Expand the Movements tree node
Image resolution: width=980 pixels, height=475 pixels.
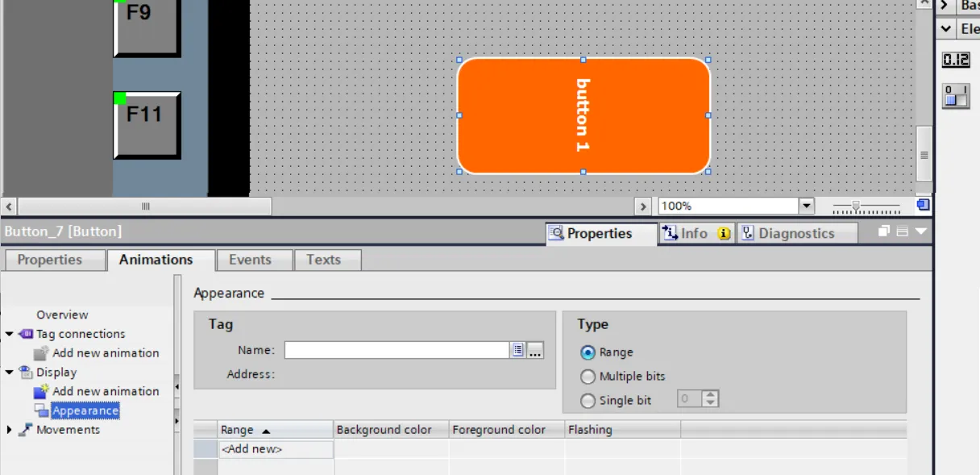click(9, 430)
